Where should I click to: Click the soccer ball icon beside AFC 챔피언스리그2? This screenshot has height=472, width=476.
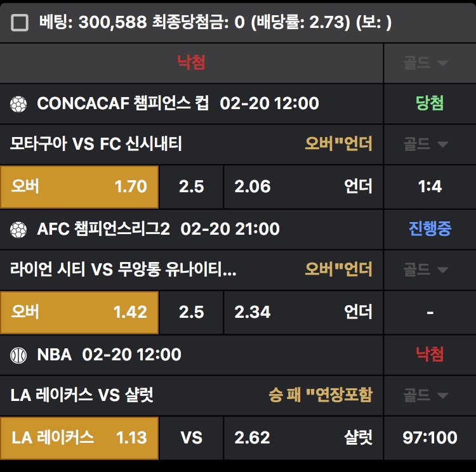(18, 229)
